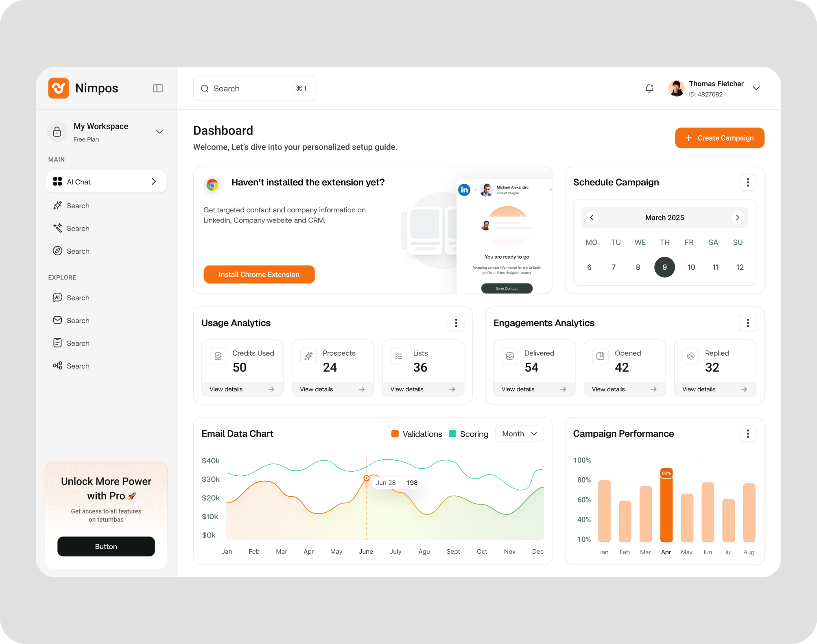
Task: Click the compass icon in sidebar
Action: [x=57, y=251]
